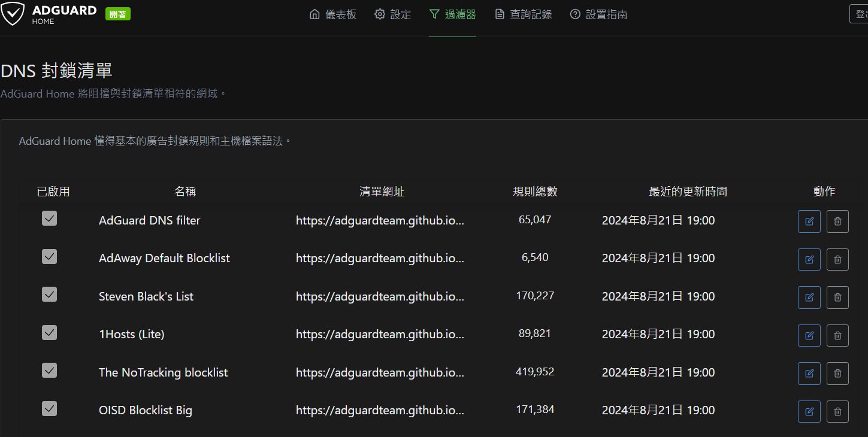
Task: Select the AdAway Default Blocklist name
Action: [x=164, y=258]
